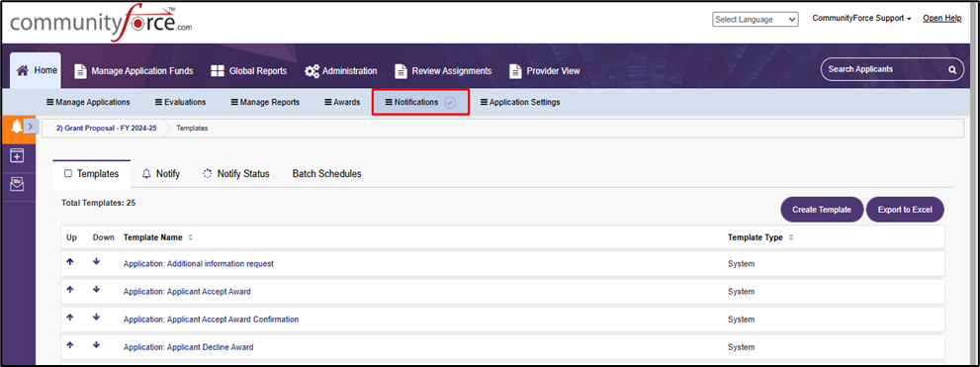Open Review Assignments tab
Image resolution: width=980 pixels, height=367 pixels.
pyautogui.click(x=443, y=71)
